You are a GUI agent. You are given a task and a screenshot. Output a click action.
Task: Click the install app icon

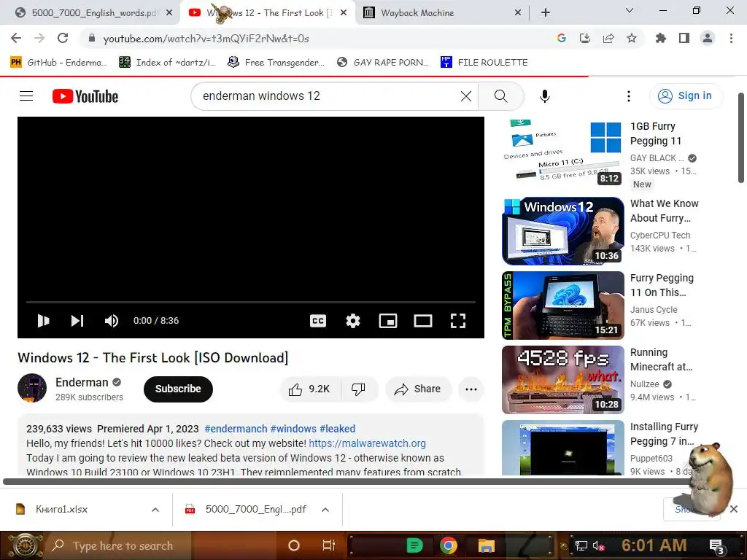click(585, 38)
